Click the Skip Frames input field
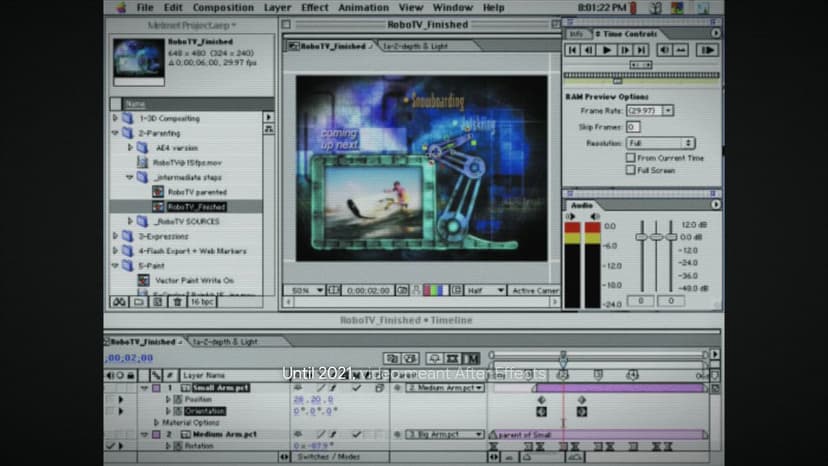 click(633, 127)
